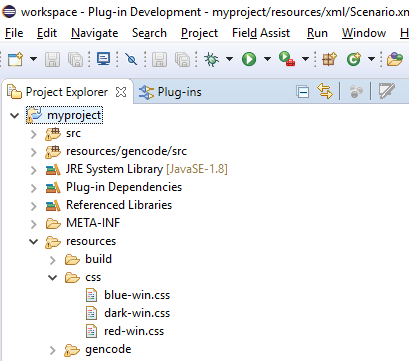This screenshot has width=409, height=361.
Task: Expand the src source folder
Action: 33,134
